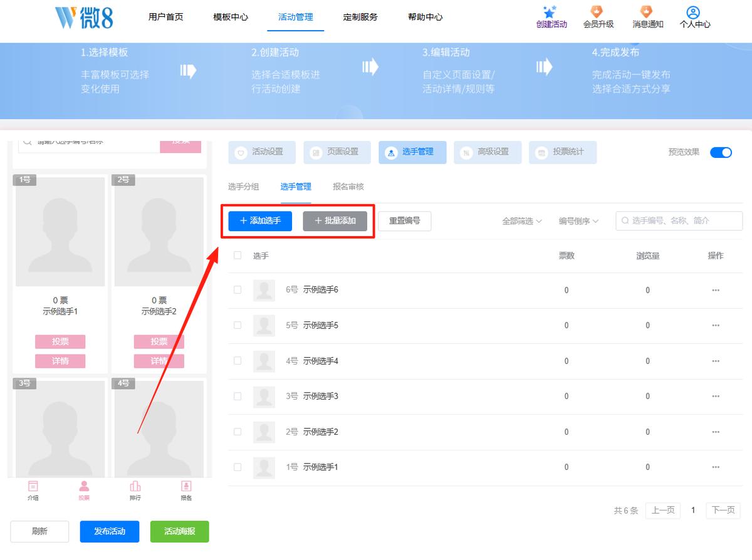Toggle the 预览效果 switch

(721, 152)
